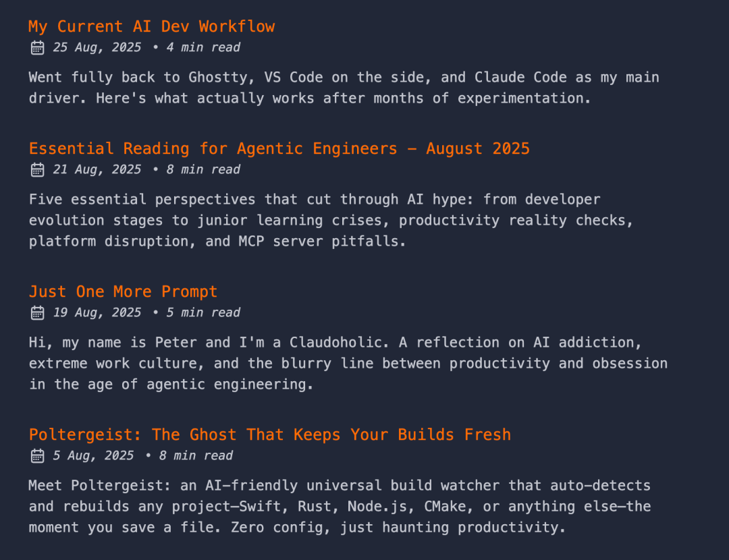Click the calendar icon beside 25 Aug, 2025
Image resolution: width=729 pixels, height=560 pixels.
(x=38, y=47)
